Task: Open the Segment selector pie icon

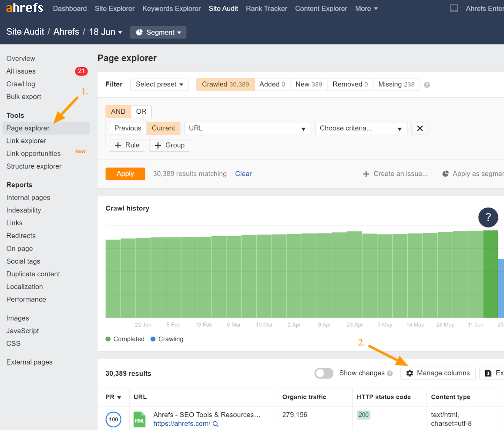Action: 139,32
